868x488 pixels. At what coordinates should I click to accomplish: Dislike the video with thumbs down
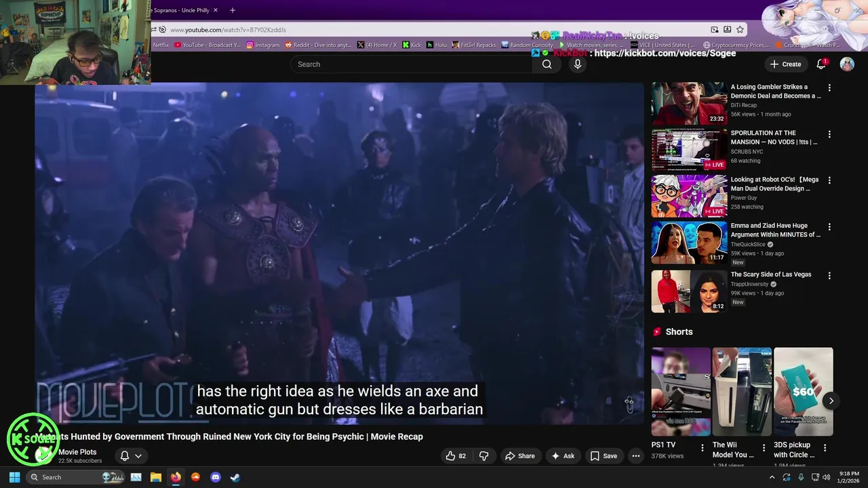click(x=484, y=456)
